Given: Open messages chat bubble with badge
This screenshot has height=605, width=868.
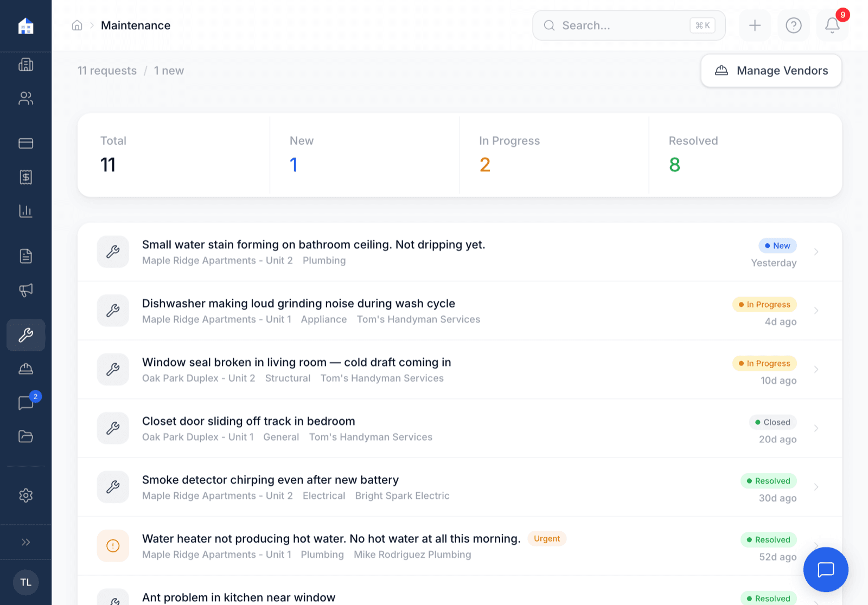Looking at the screenshot, I should 25,402.
